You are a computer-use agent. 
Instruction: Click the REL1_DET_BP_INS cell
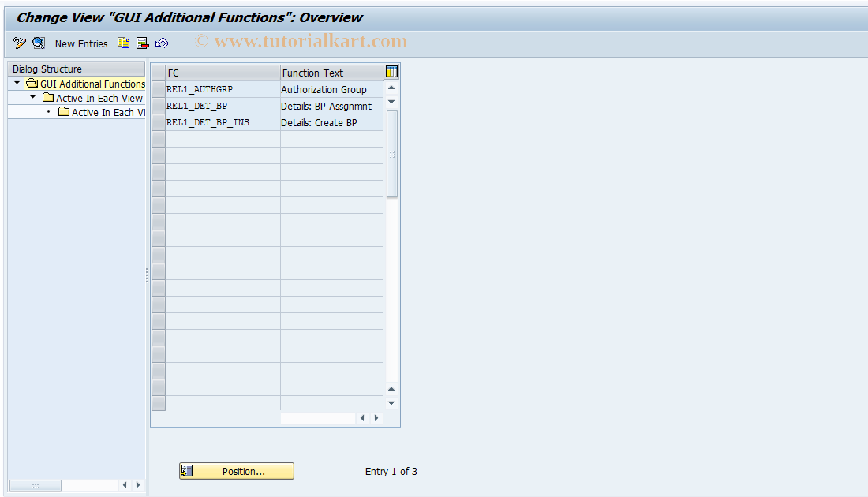pyautogui.click(x=223, y=122)
